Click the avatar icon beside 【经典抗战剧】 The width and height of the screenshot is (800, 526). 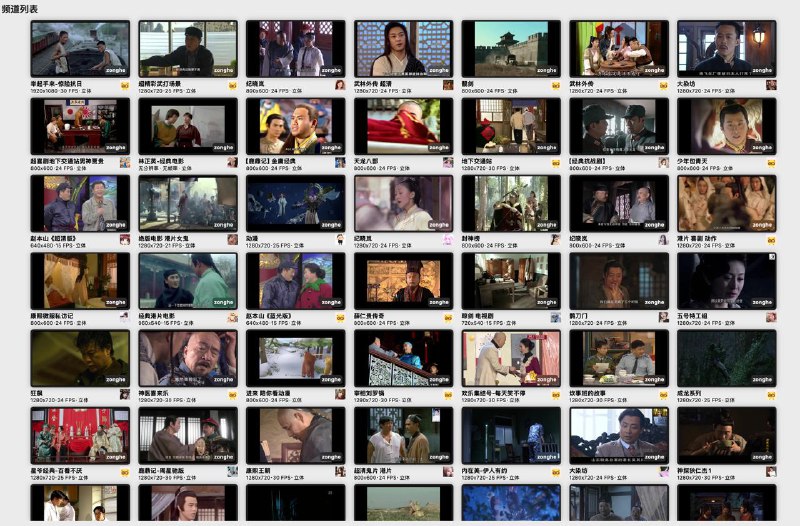[x=663, y=163]
